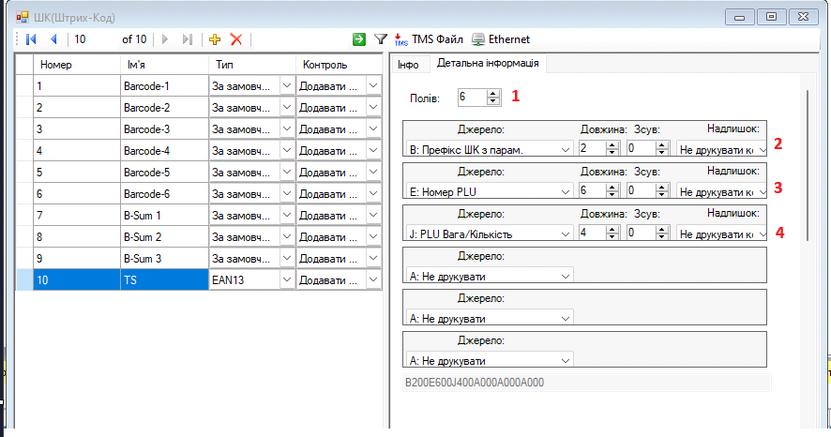831x437 pixels.
Task: Open Тип dropdown for row TS
Action: [x=286, y=281]
